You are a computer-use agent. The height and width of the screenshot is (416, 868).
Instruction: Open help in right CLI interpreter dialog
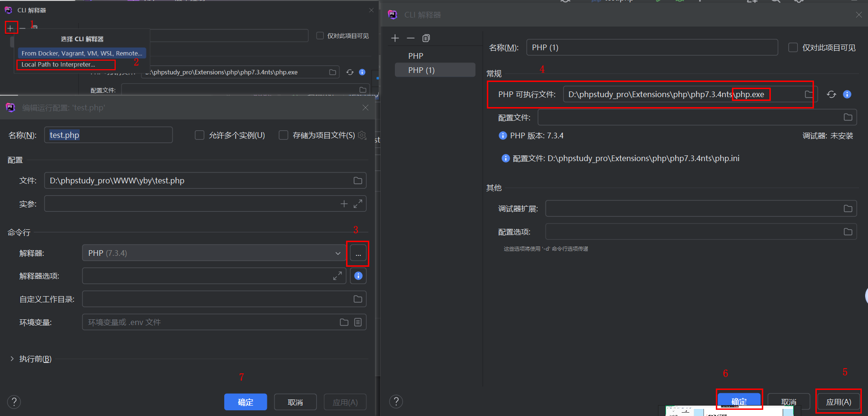[396, 401]
